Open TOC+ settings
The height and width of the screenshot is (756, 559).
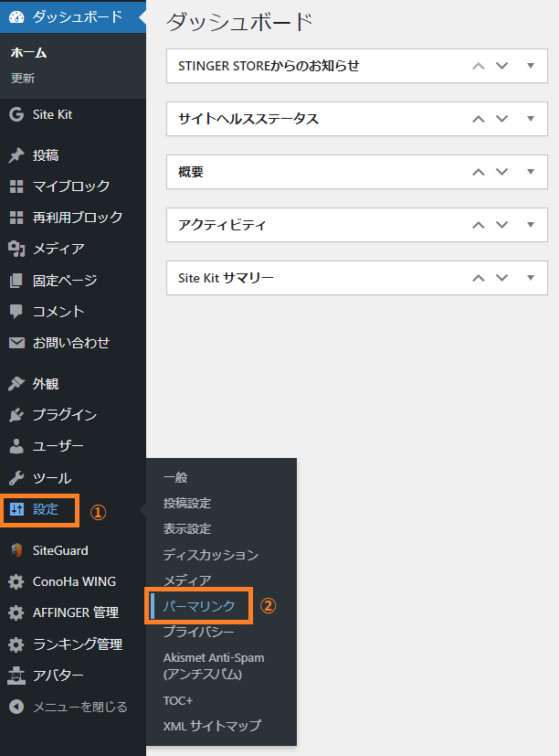click(178, 700)
